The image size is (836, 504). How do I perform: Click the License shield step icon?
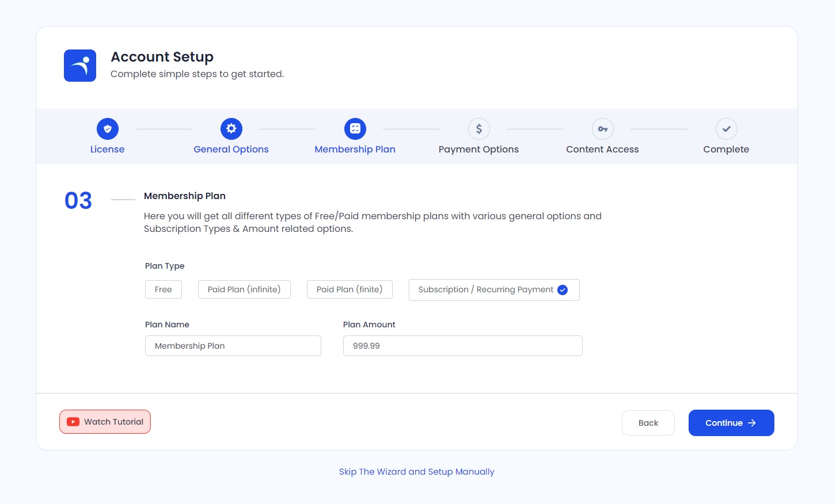click(x=108, y=129)
